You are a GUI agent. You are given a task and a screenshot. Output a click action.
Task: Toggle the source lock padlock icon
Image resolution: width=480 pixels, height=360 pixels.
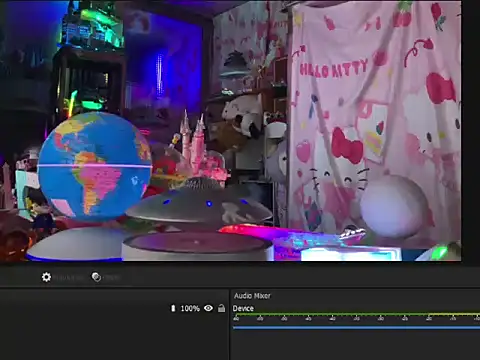tap(221, 308)
